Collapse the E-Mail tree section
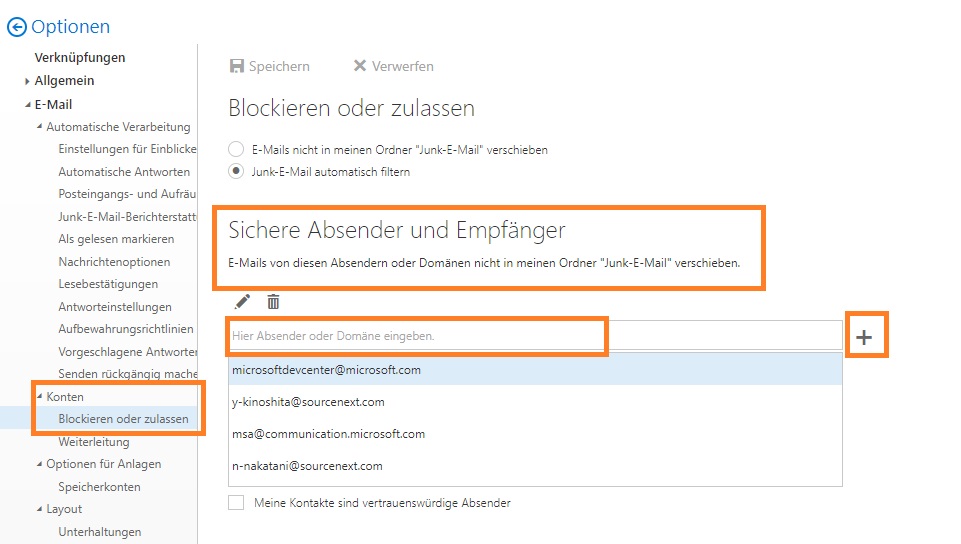This screenshot has width=961, height=544. (28, 105)
